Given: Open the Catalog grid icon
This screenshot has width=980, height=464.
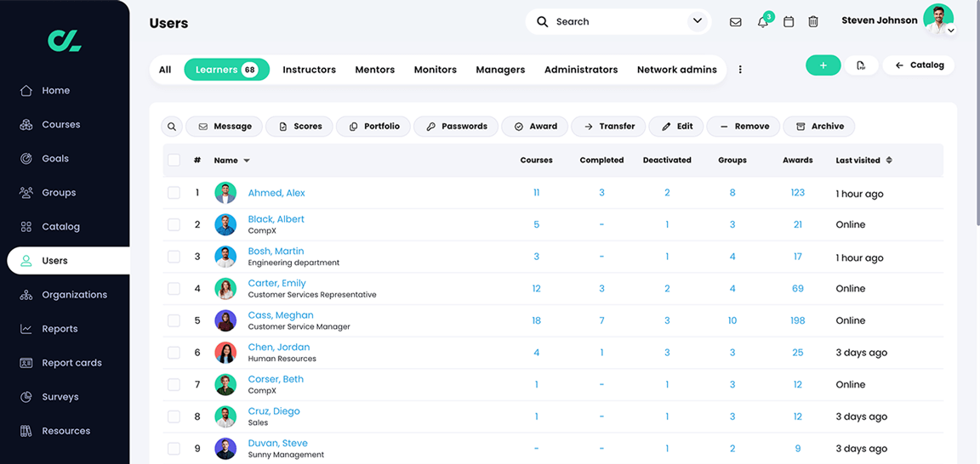Looking at the screenshot, I should point(26,227).
